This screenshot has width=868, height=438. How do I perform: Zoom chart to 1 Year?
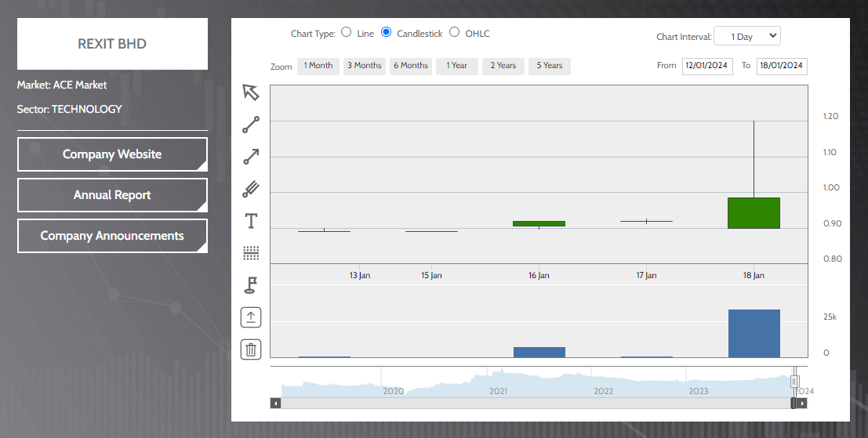456,66
